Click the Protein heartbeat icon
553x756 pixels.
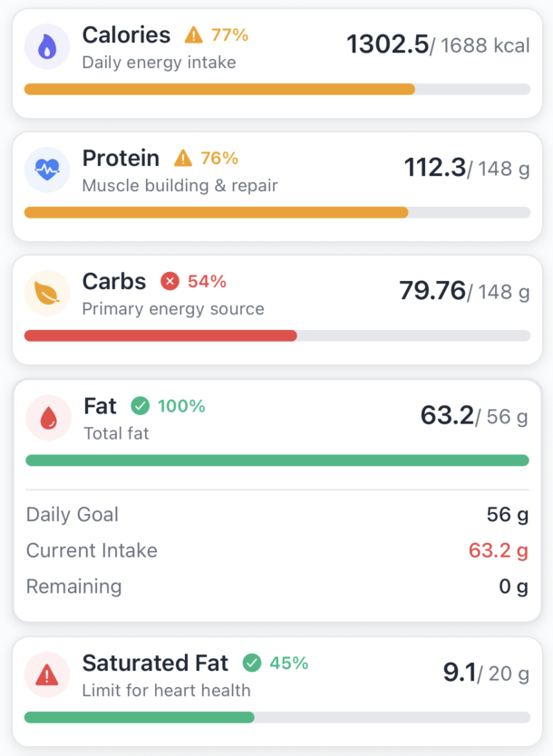coord(47,170)
